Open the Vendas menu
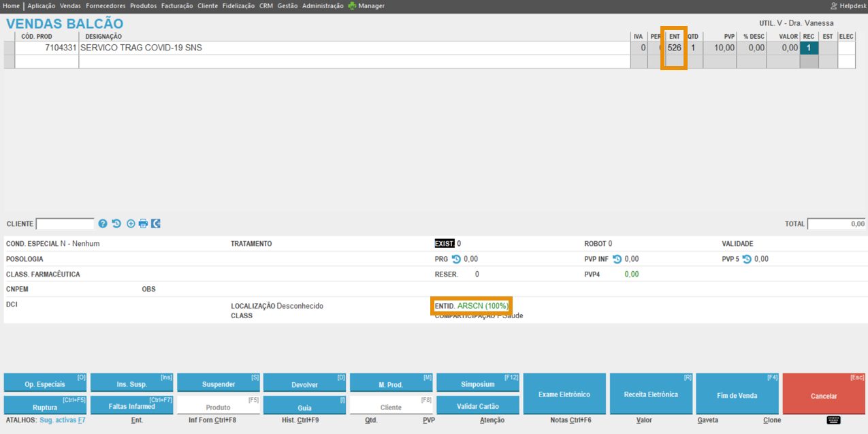Image resolution: width=868 pixels, height=434 pixels. coord(70,6)
